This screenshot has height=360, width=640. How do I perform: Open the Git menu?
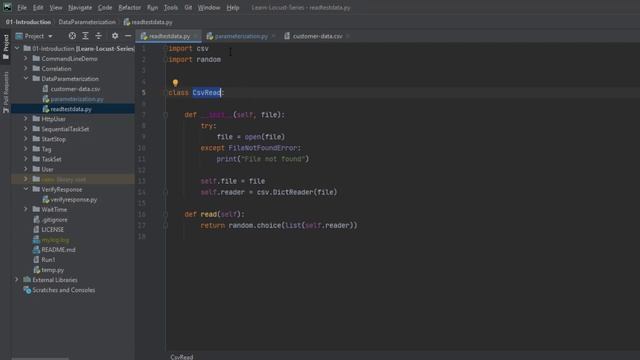(x=188, y=8)
